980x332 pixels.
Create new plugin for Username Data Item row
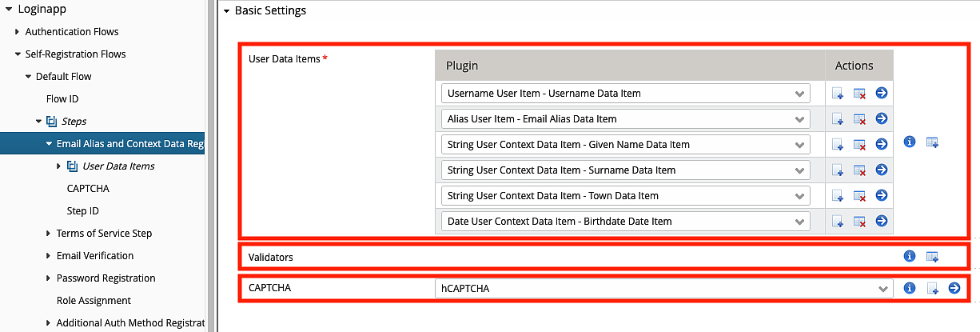[838, 94]
